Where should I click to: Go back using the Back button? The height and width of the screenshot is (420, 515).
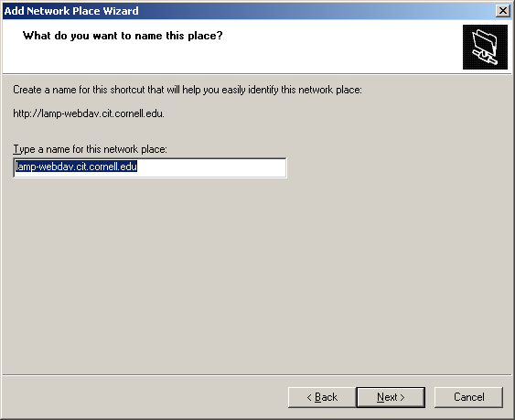coord(322,397)
